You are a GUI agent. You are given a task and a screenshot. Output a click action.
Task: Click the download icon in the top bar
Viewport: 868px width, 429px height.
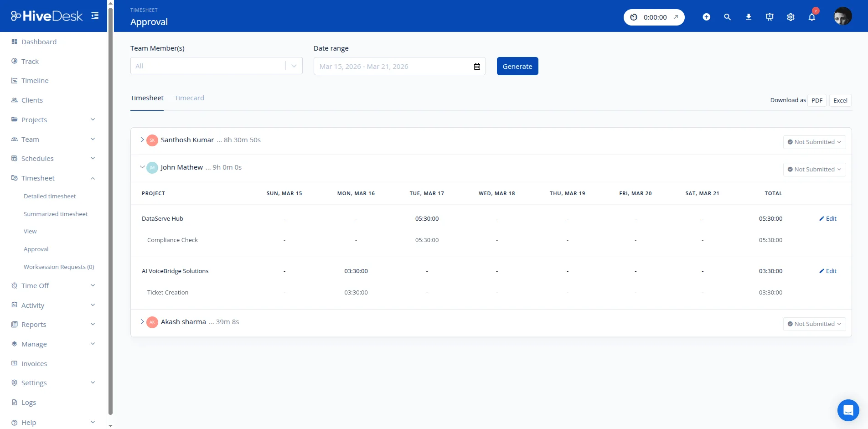point(748,17)
